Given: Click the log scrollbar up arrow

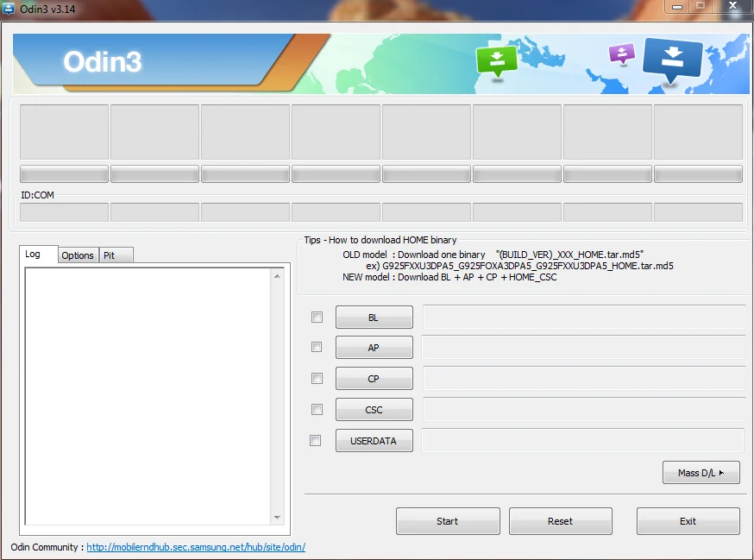Looking at the screenshot, I should pos(277,276).
